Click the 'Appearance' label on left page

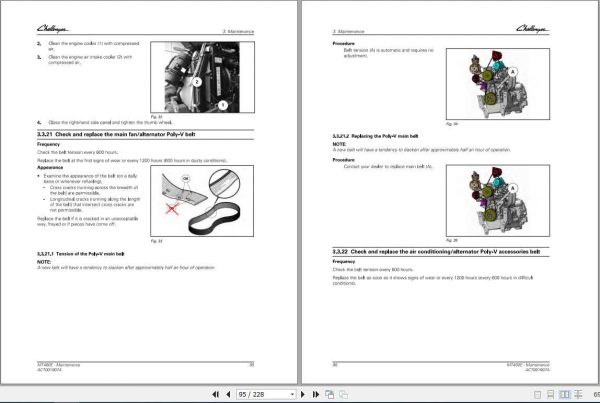click(50, 168)
